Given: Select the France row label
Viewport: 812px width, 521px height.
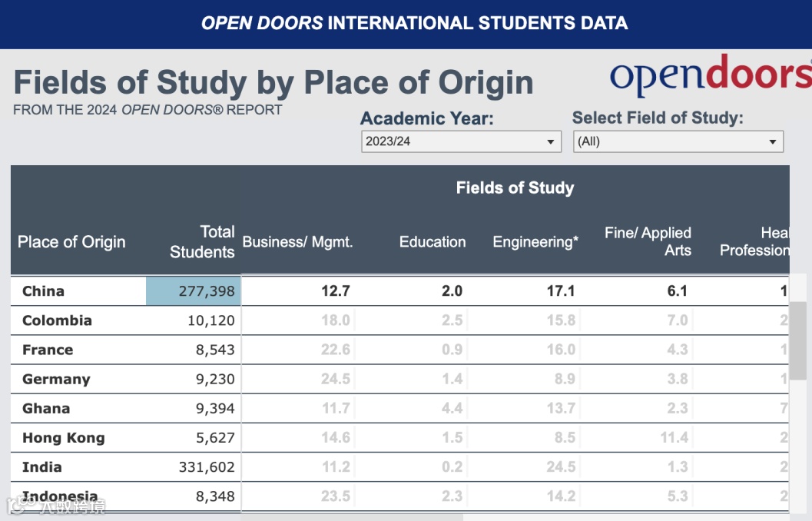Looking at the screenshot, I should tap(48, 350).
